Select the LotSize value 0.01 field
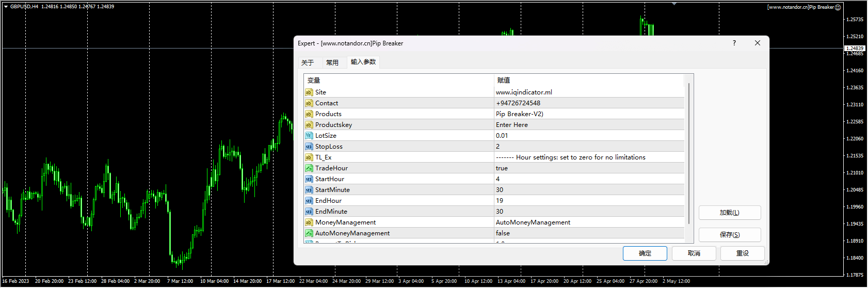Viewport: 868px width, 288px height. [x=588, y=136]
